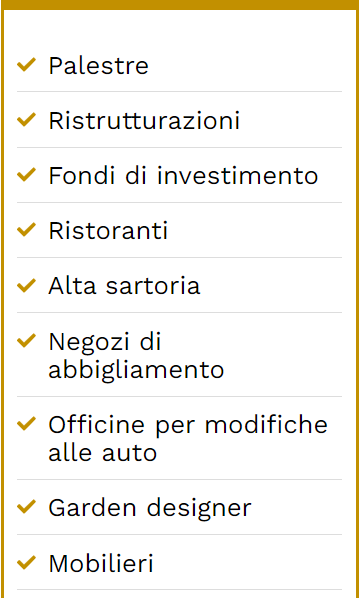The width and height of the screenshot is (364, 598).
Task: Click the divider line below Palestre
Action: [179, 92]
